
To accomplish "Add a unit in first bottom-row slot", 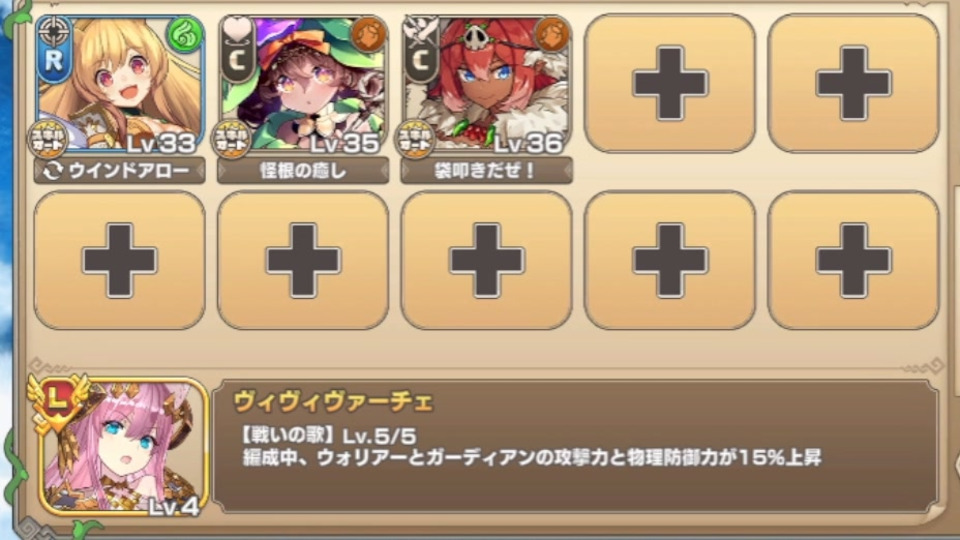I will coord(119,260).
